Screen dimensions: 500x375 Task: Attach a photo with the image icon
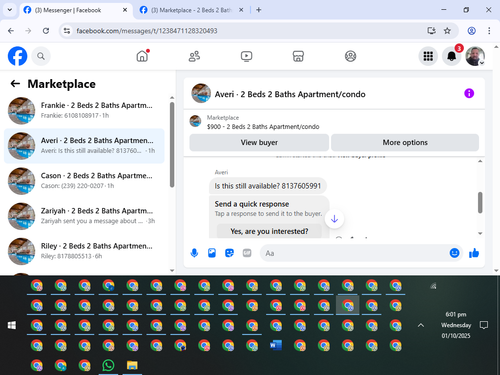[212, 253]
